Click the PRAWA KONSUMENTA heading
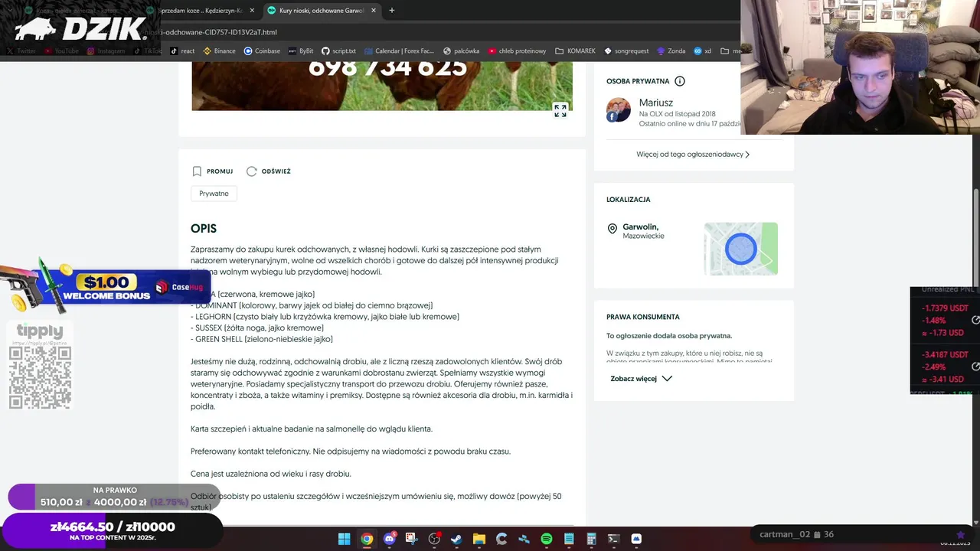 (643, 317)
